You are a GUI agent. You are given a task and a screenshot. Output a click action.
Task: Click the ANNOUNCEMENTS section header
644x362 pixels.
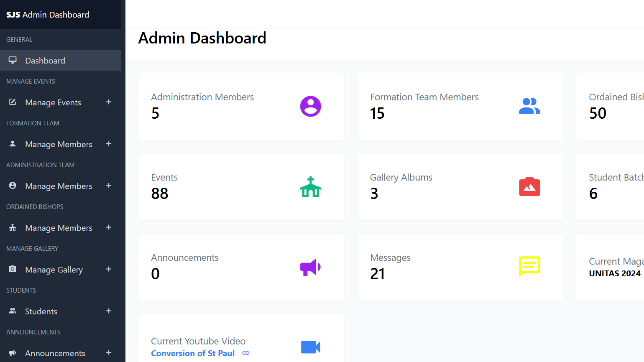(x=33, y=332)
